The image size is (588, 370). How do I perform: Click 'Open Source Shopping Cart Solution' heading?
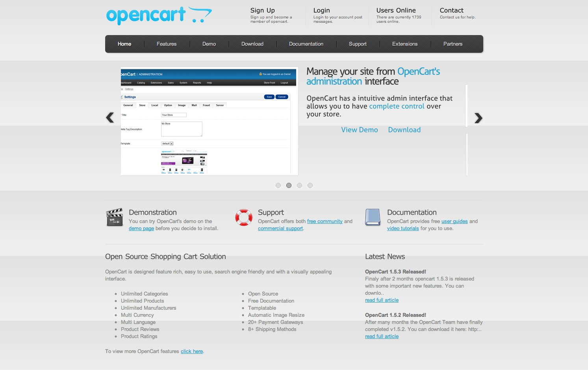click(x=165, y=257)
